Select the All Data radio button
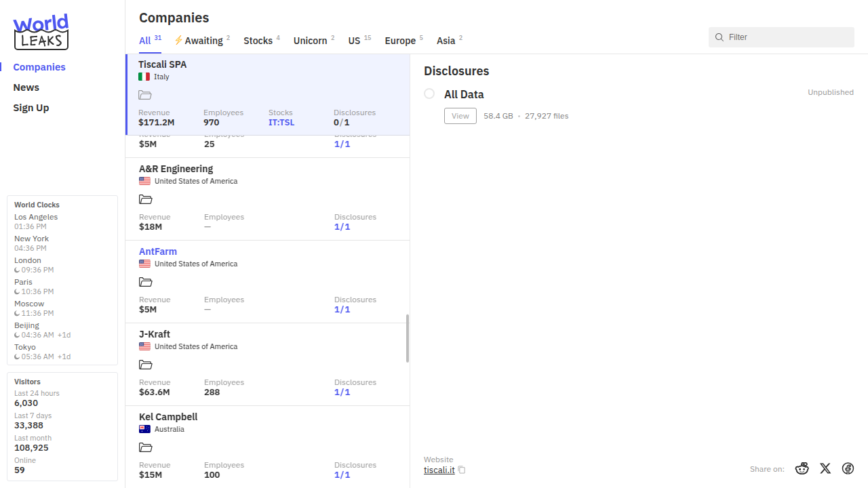868x488 pixels. click(x=429, y=94)
